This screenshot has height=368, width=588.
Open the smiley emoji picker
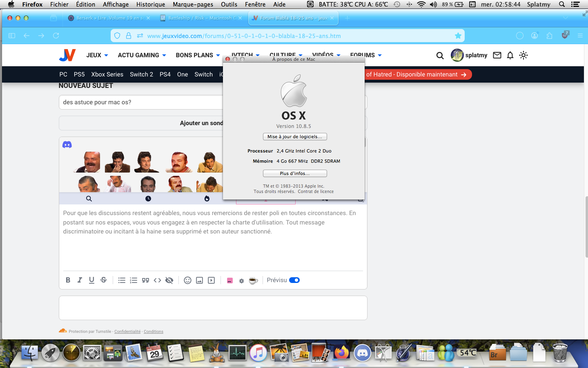click(x=187, y=280)
